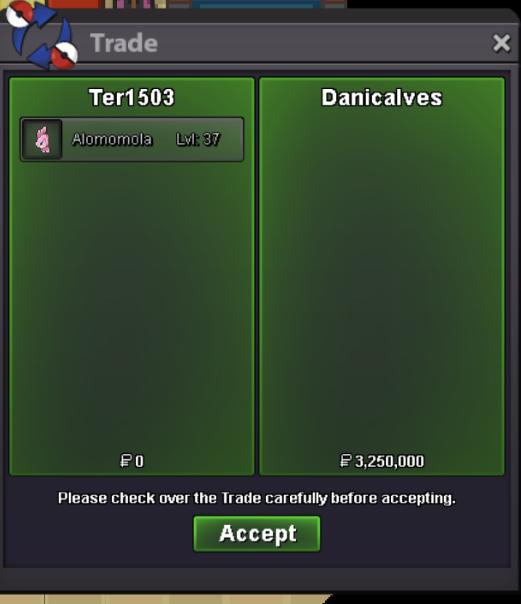The height and width of the screenshot is (604, 521).
Task: Click the Pokédollar symbol beside 0
Action: (125, 461)
